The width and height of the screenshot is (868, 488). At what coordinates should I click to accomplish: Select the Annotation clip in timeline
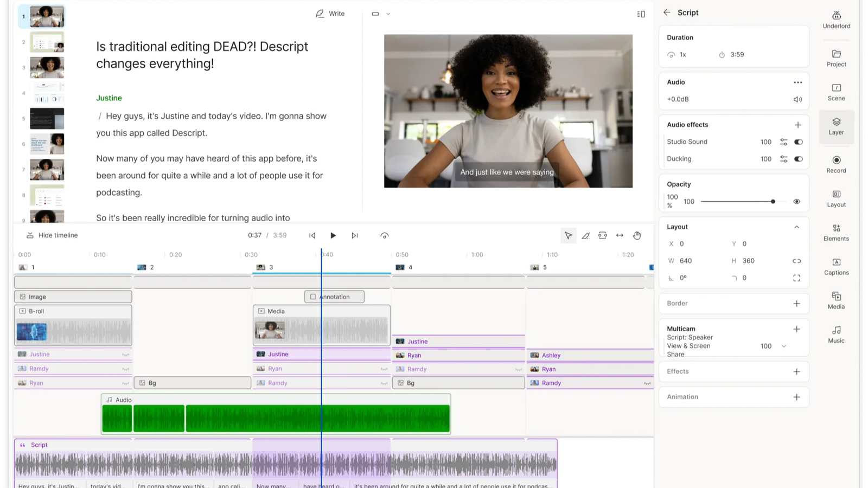(334, 297)
